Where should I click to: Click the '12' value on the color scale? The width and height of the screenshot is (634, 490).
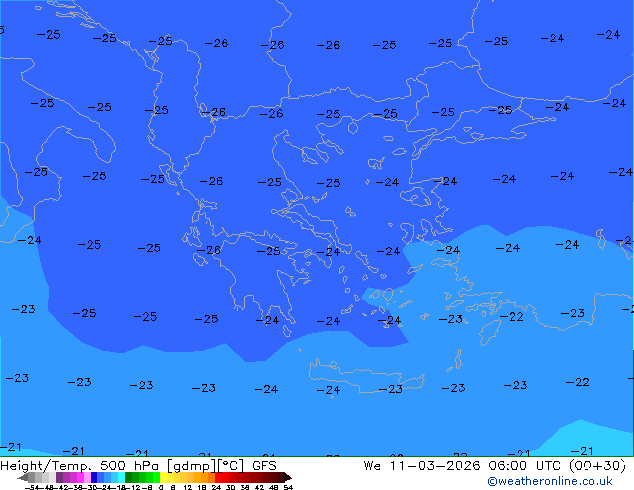coord(187,488)
